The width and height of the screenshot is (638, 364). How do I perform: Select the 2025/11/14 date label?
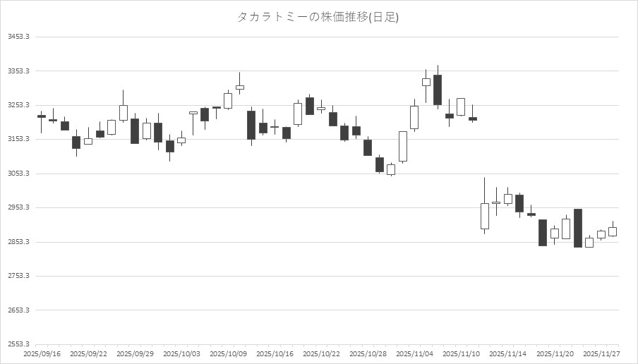click(508, 353)
